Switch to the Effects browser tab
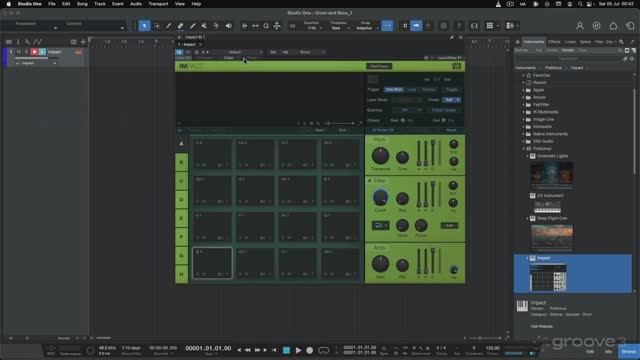The width and height of the screenshot is (640, 360). (554, 42)
